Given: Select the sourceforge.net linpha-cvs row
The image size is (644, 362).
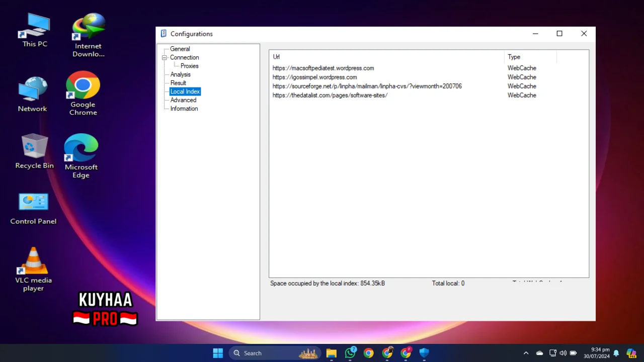Looking at the screenshot, I should tap(429, 86).
